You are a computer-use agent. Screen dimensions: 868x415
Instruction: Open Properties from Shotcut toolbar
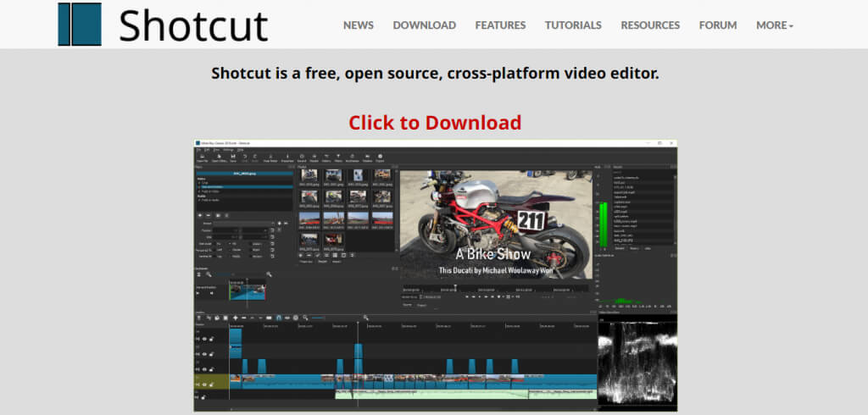pos(287,158)
